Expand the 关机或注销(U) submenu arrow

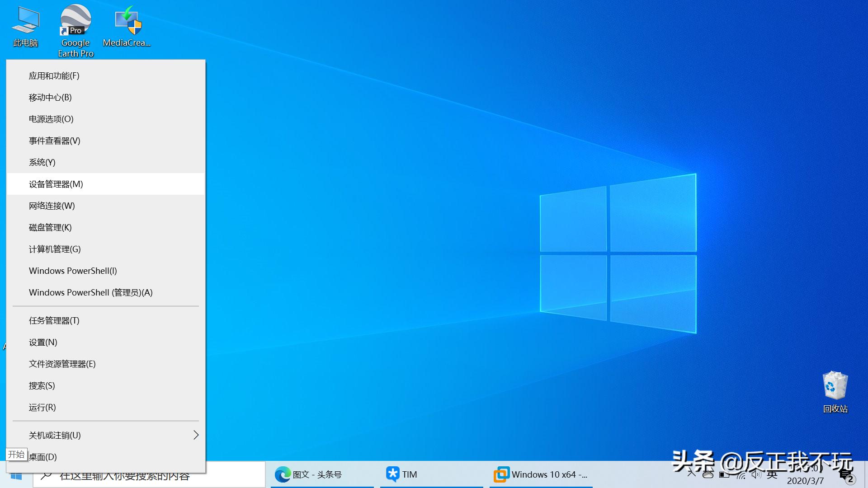pyautogui.click(x=196, y=435)
